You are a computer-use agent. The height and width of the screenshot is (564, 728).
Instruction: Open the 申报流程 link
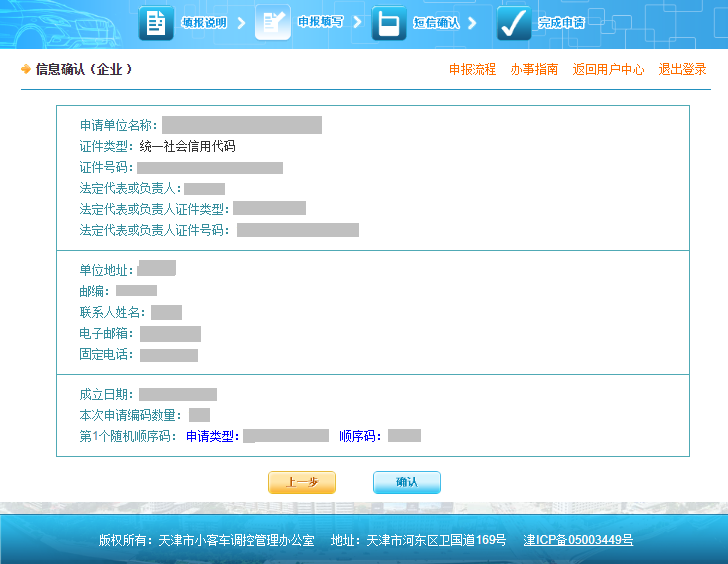(472, 69)
